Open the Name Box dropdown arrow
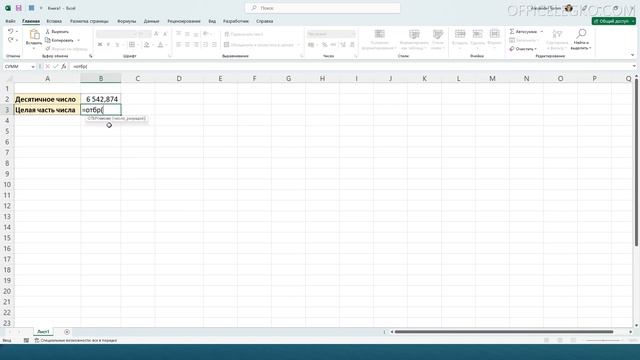Viewport: 640px width, 360px height. click(x=33, y=67)
